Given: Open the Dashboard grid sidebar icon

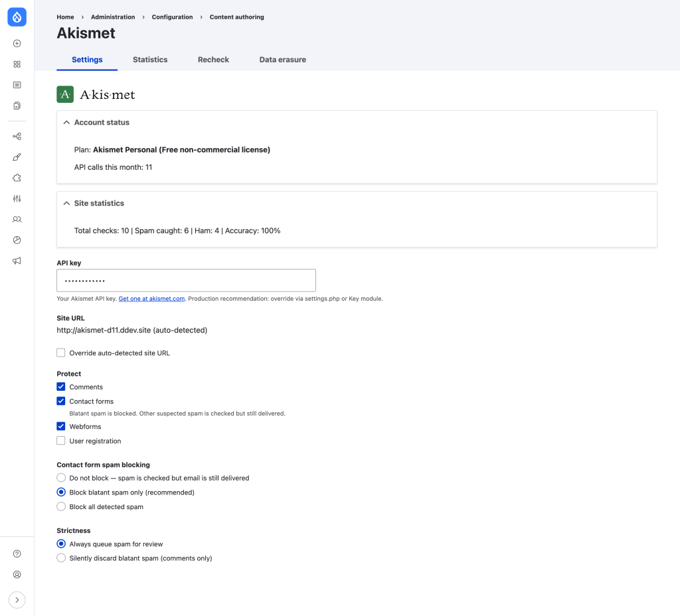Looking at the screenshot, I should coord(17,64).
